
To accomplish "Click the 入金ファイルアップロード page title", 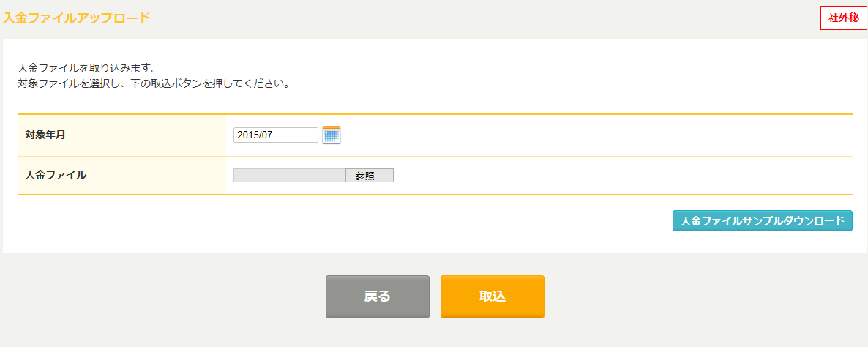I will (76, 18).
